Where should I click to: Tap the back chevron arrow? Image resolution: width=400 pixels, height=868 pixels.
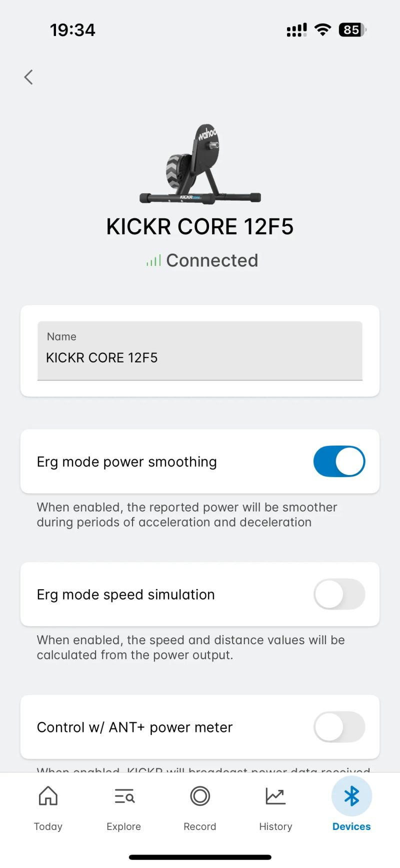click(28, 77)
